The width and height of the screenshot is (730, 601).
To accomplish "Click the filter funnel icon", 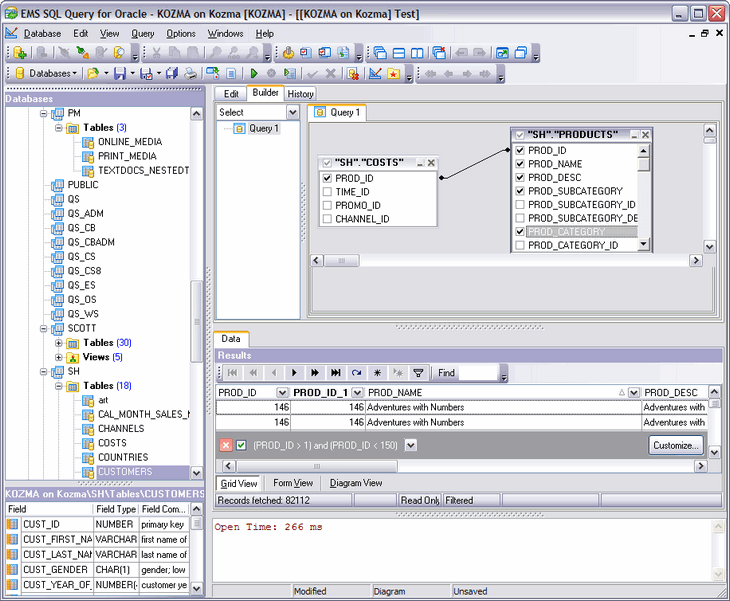I will coord(419,372).
